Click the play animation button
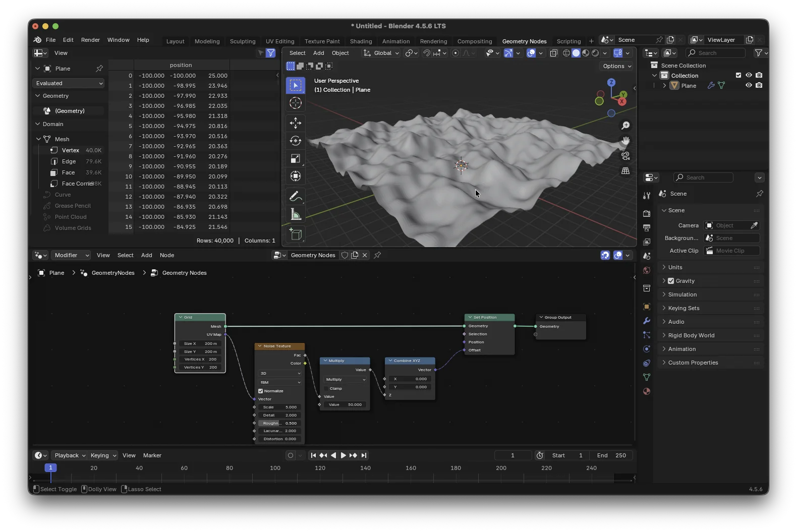 [343, 455]
